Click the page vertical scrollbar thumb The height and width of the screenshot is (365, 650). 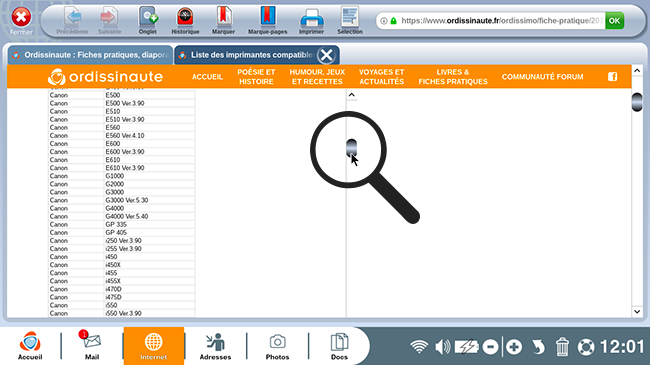click(637, 102)
